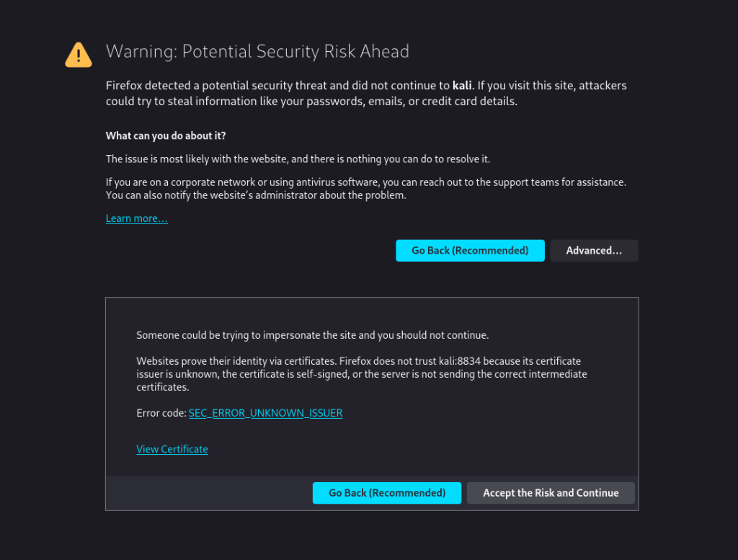Click the 'What can you do about it?' heading

(x=166, y=135)
